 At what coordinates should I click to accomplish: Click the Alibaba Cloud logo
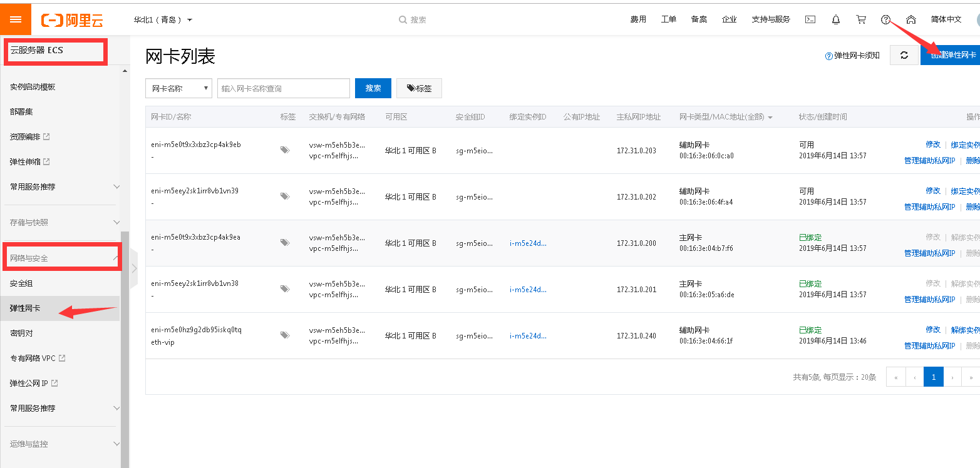[72, 20]
